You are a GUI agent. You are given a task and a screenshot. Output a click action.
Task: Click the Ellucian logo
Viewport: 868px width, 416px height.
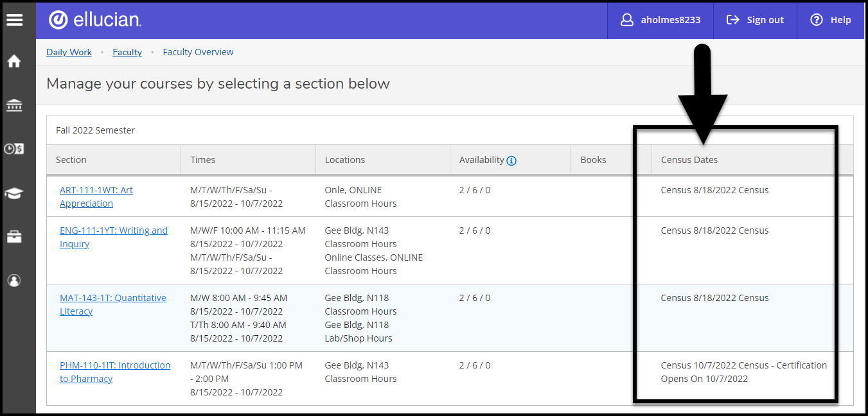(95, 20)
